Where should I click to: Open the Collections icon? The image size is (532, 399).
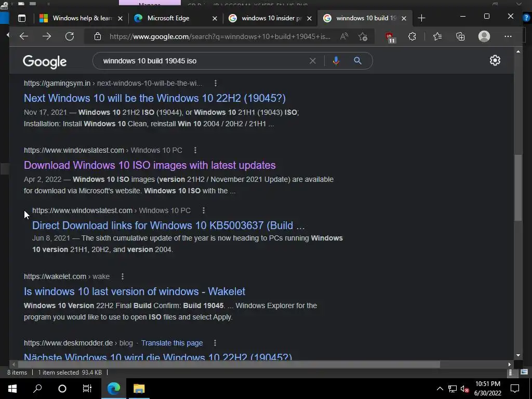click(x=460, y=36)
